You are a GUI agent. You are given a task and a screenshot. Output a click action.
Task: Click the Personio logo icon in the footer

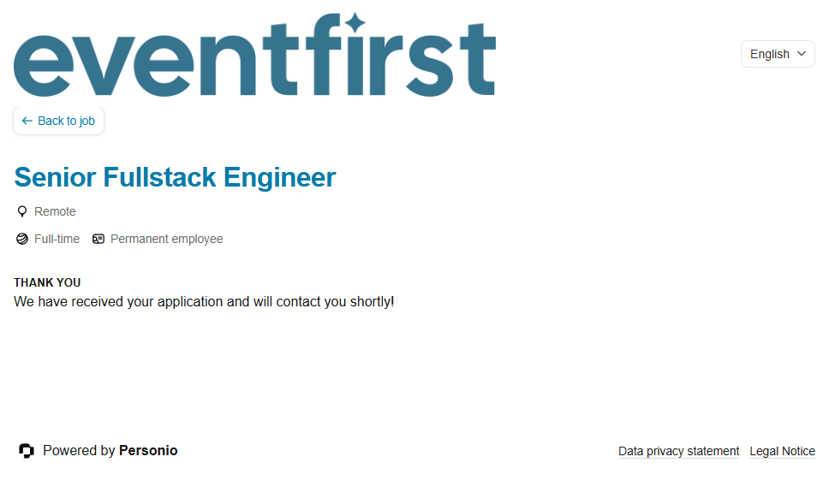[x=27, y=451]
